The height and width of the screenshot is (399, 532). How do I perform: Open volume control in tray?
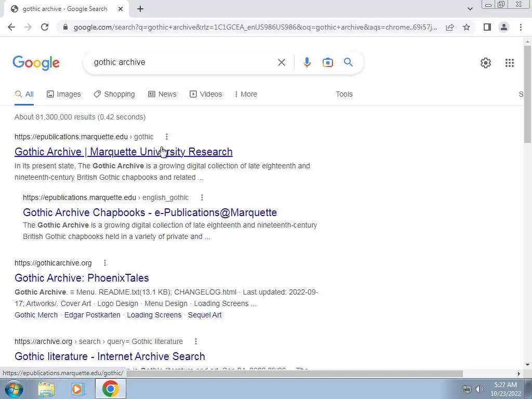tap(480, 389)
